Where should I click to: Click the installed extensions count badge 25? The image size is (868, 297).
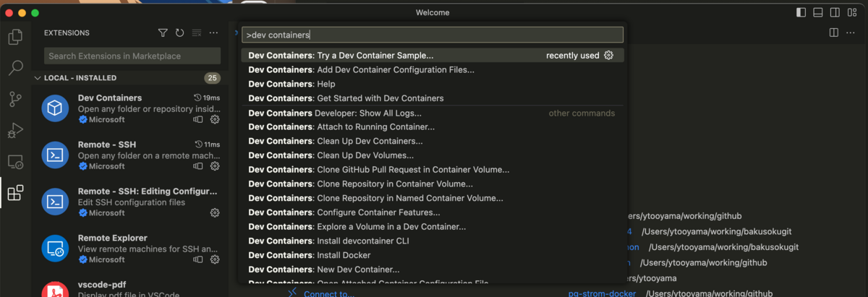pos(212,78)
